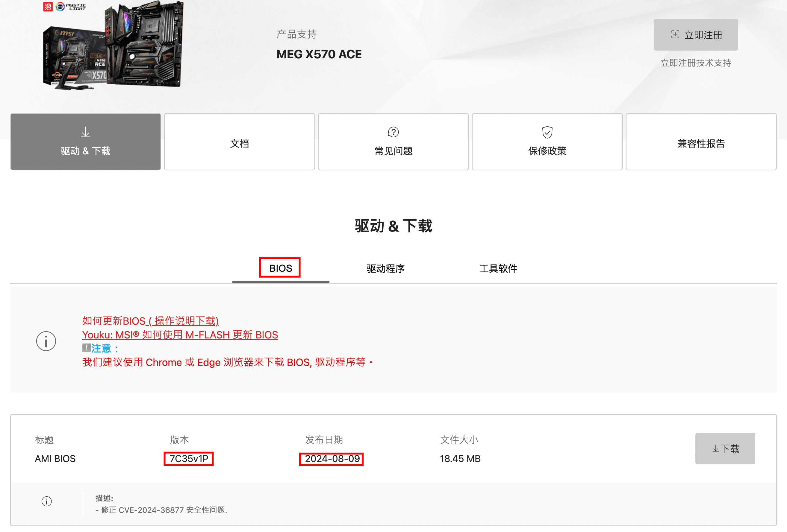This screenshot has width=787, height=532.
Task: Click the large info circle icon beside BIOS notes
Action: pos(46,341)
